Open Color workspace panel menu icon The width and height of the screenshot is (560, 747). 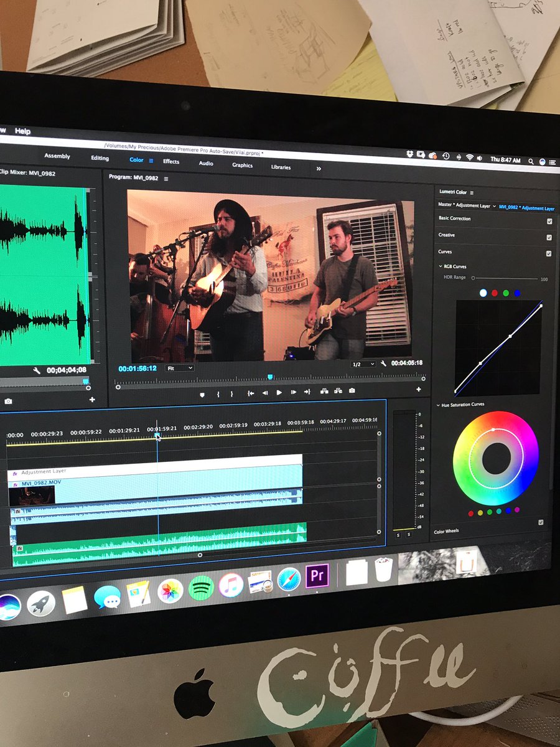point(151,160)
